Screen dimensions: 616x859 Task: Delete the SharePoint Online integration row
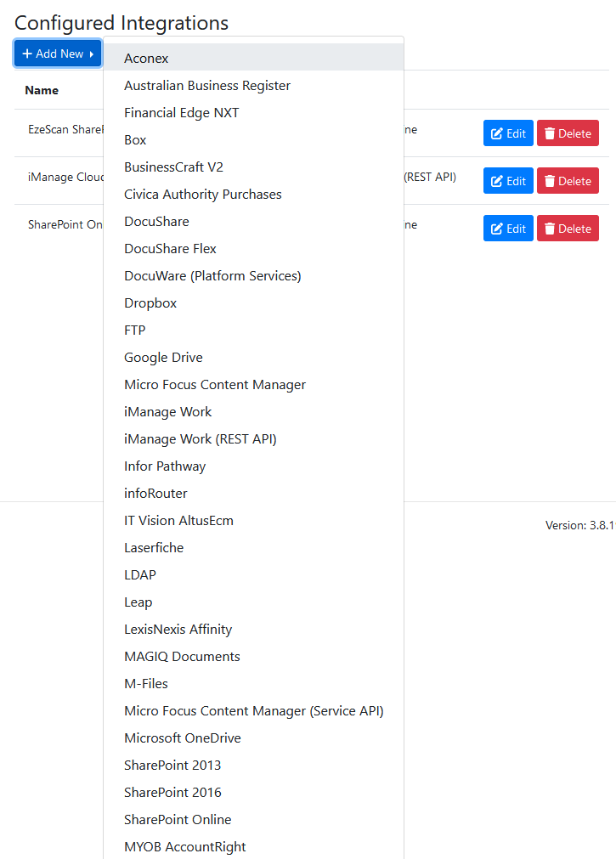coord(568,229)
